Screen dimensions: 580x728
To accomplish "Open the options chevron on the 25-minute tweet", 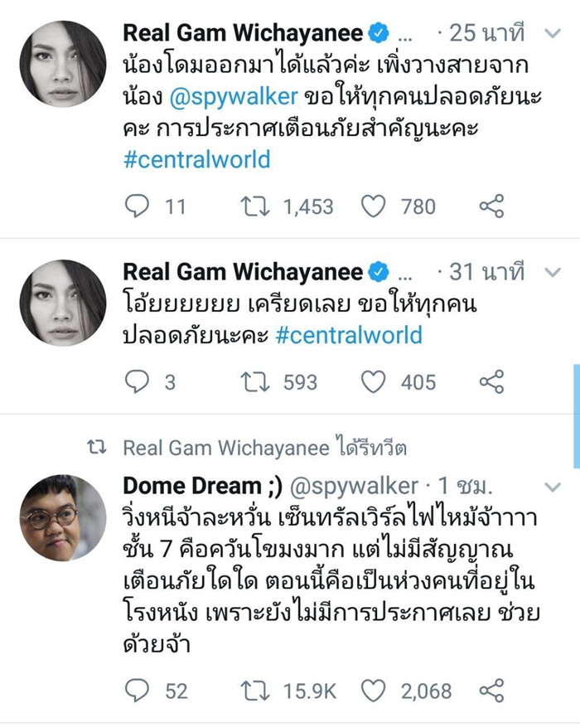I will tap(553, 33).
